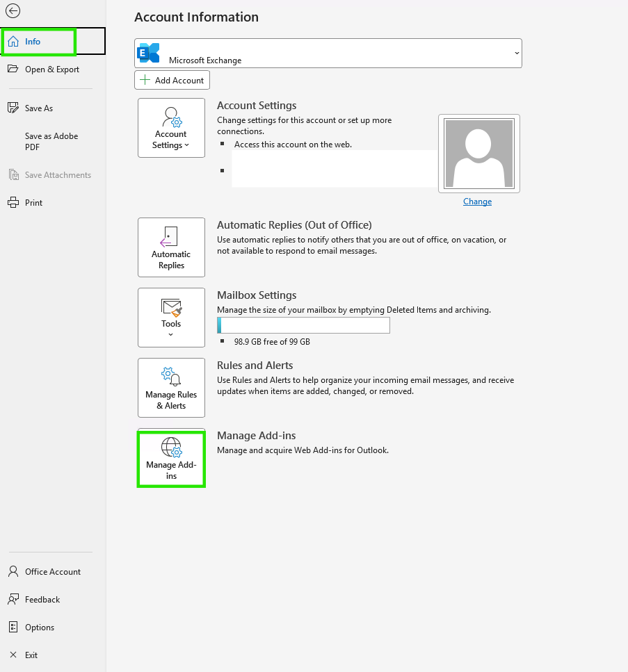Click the Rules and Alerts heading
The width and height of the screenshot is (628, 672).
pos(255,366)
